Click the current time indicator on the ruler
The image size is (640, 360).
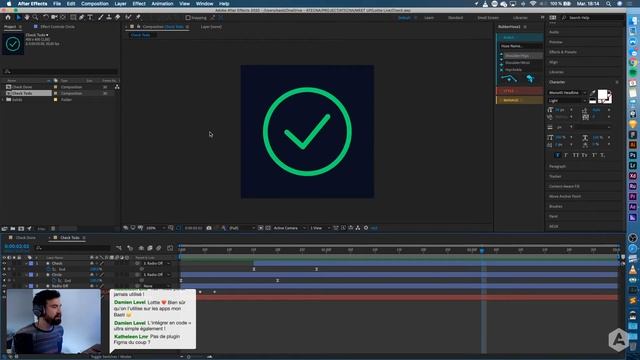482,250
